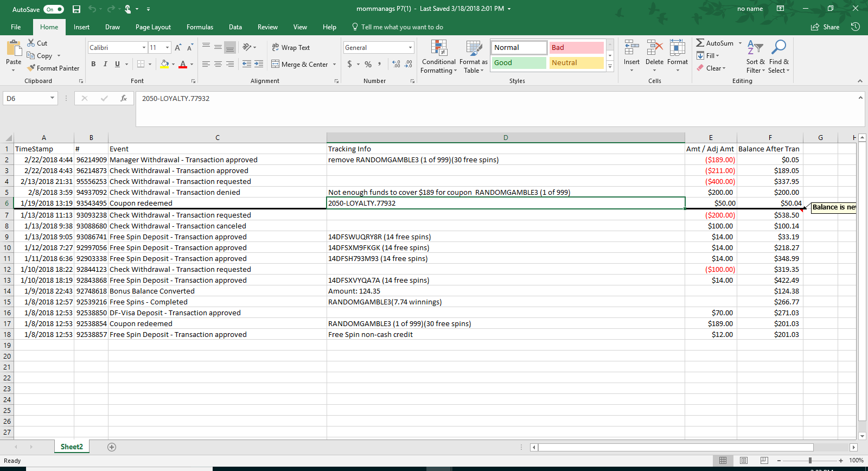The height and width of the screenshot is (471, 868).
Task: Open the font name dropdown Calibri
Action: click(x=144, y=47)
